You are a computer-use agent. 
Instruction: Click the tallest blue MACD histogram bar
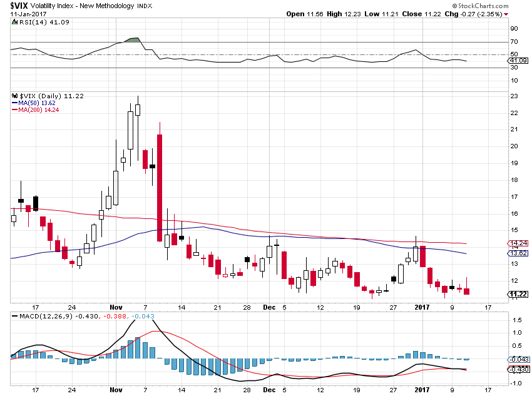138,348
